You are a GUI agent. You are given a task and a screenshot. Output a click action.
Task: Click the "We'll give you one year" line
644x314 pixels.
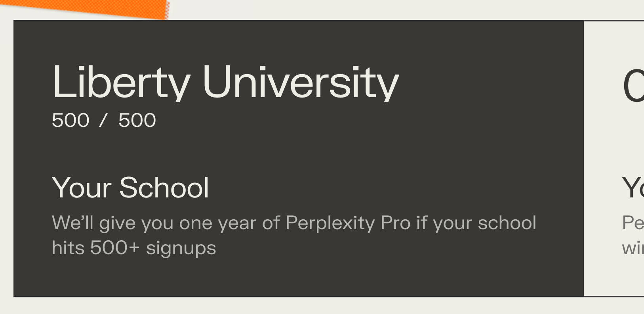(294, 223)
